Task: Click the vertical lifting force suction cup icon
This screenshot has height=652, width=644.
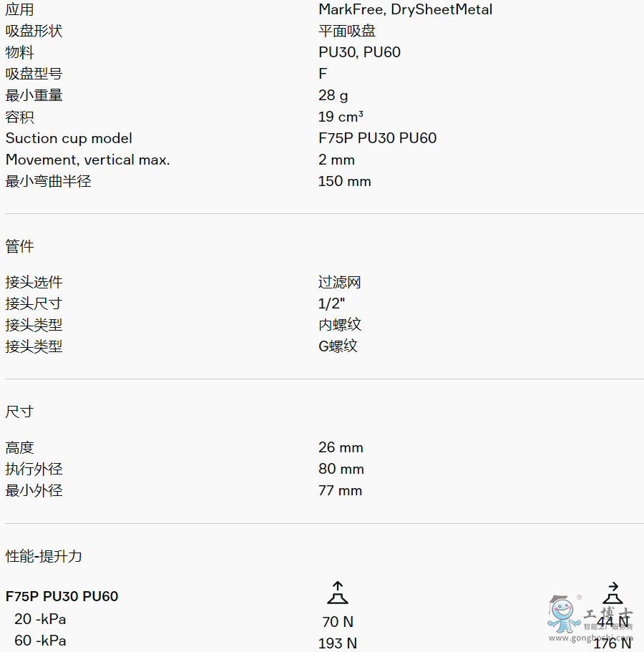Action: (338, 593)
